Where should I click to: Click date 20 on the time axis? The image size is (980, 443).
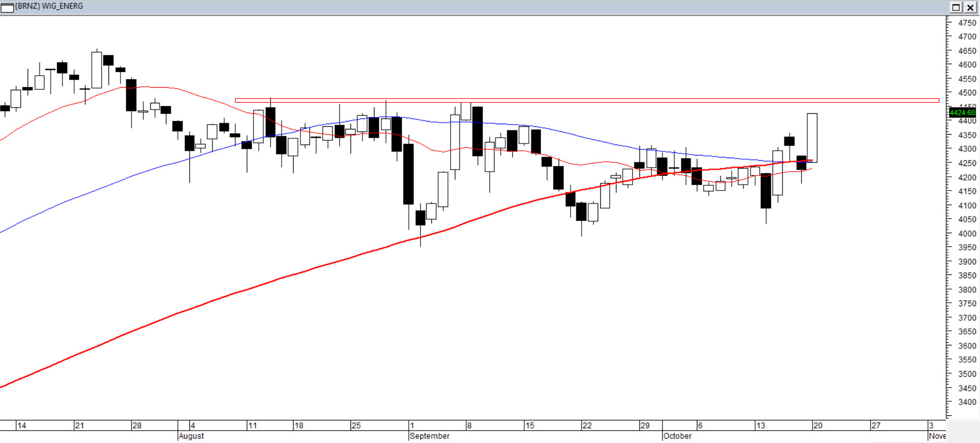pos(818,426)
